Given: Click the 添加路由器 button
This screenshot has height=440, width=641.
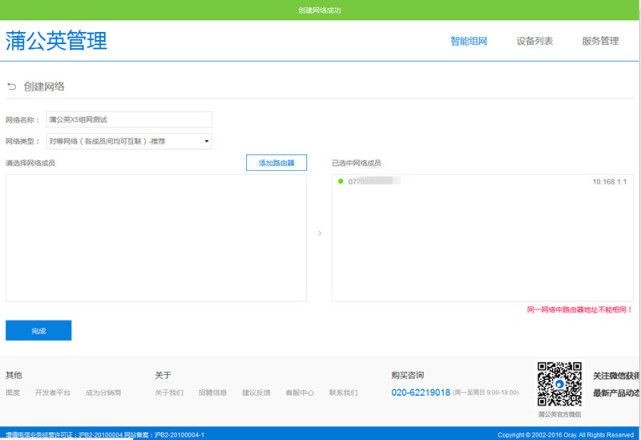Looking at the screenshot, I should 276,163.
